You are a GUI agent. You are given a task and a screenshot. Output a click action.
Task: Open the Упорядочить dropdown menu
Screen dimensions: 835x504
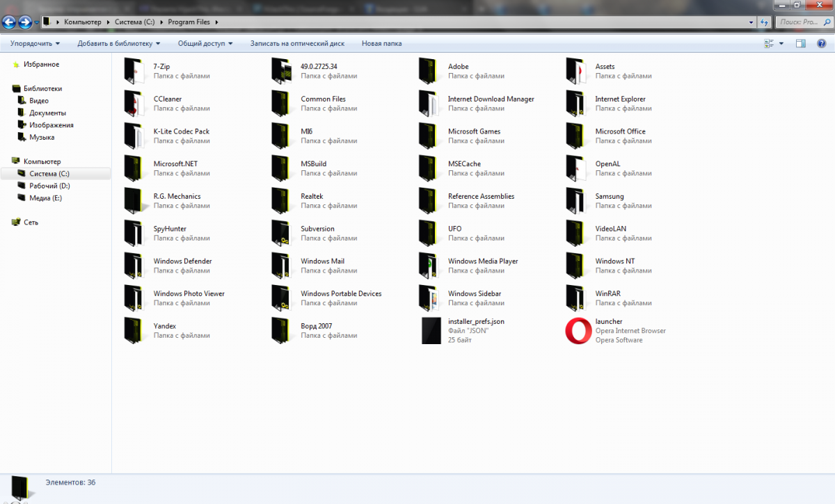click(x=35, y=43)
